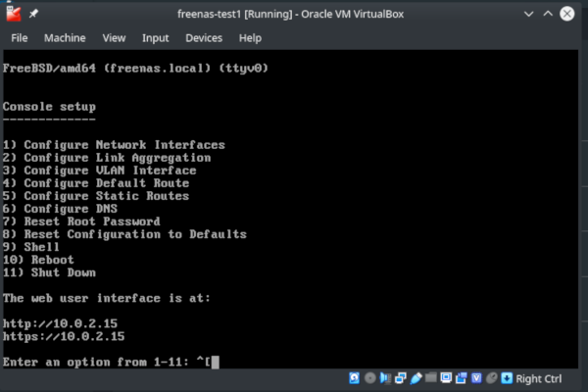
Task: Click the 'Configure Default Route' line
Action: [96, 183]
